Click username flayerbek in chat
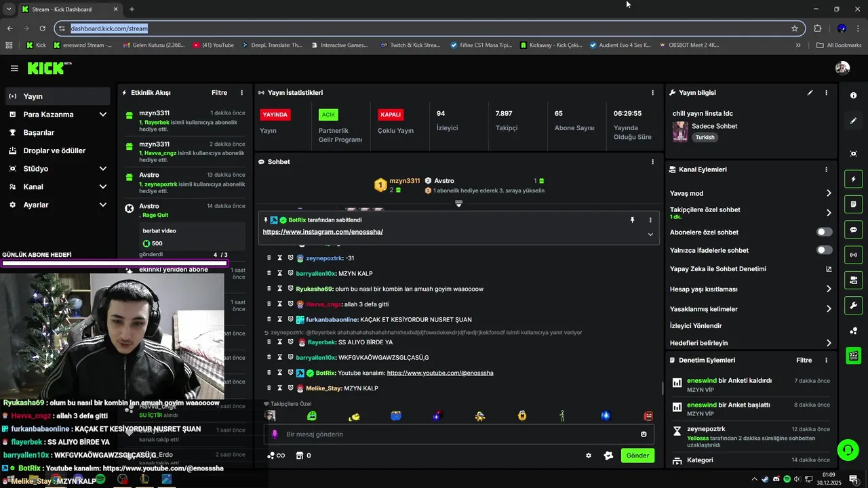868x488 pixels. pos(322,342)
